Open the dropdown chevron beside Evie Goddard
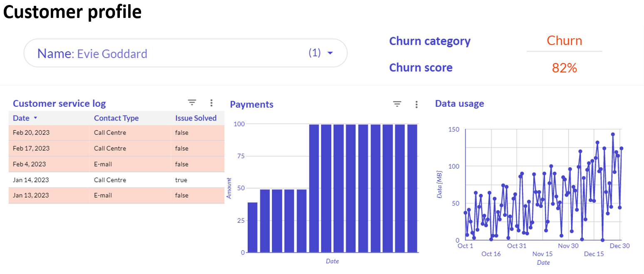The image size is (644, 274). pyautogui.click(x=330, y=53)
